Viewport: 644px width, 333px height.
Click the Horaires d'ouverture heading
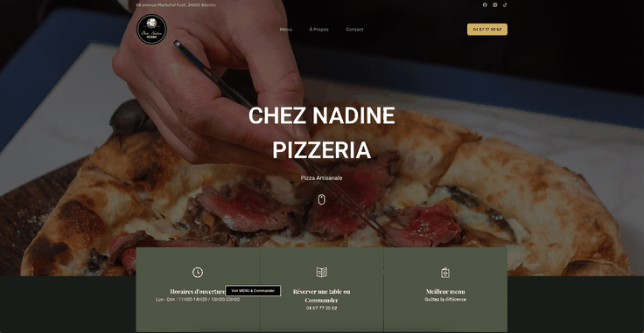point(198,292)
